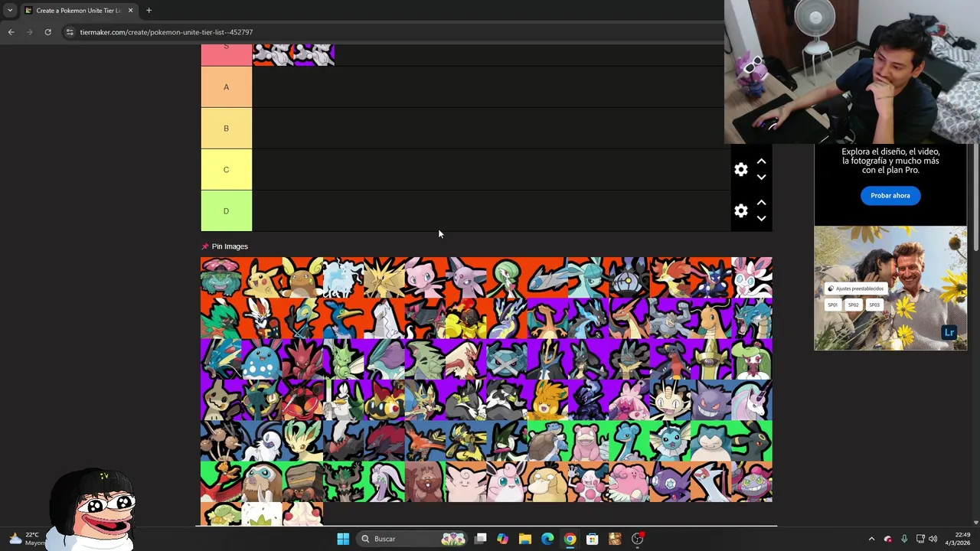Image resolution: width=980 pixels, height=551 pixels.
Task: Pick the Aegislash icon
Action: pos(710,359)
